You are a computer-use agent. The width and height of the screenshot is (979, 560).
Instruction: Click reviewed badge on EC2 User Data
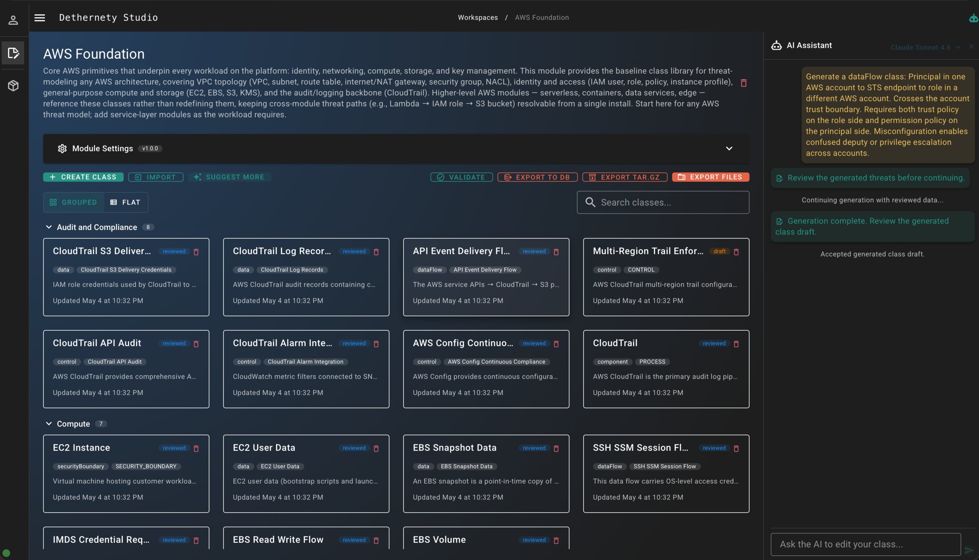point(354,448)
